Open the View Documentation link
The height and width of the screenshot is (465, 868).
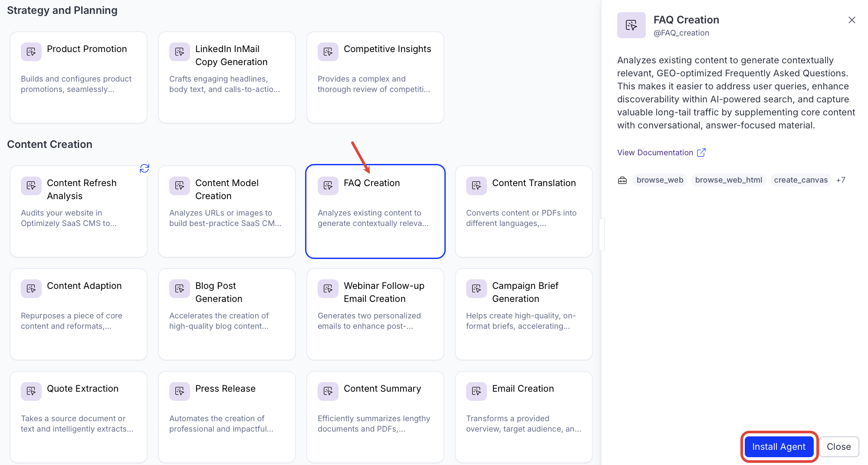(x=655, y=153)
